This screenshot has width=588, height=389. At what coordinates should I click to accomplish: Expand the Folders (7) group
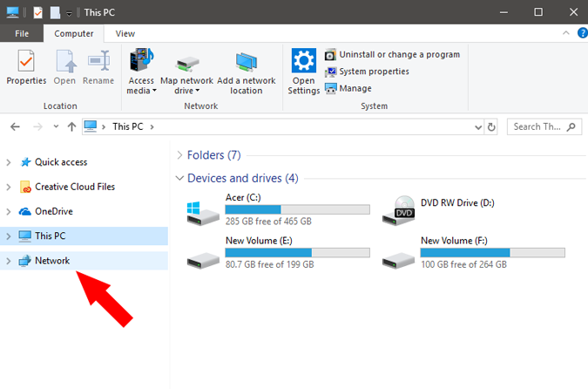point(179,155)
